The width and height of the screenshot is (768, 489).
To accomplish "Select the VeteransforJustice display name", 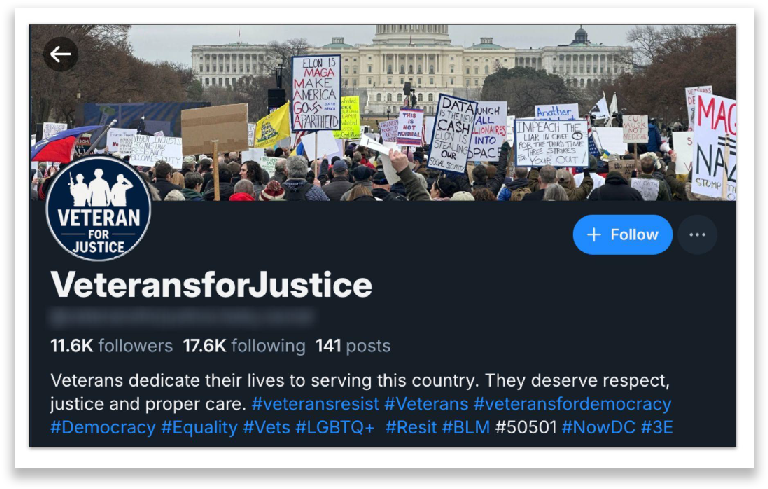I will pyautogui.click(x=212, y=285).
